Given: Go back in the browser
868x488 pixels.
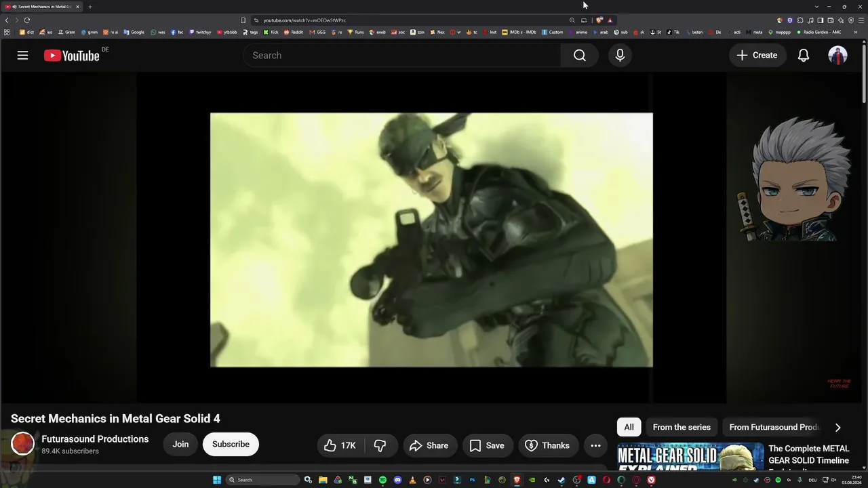Looking at the screenshot, I should pos(7,20).
